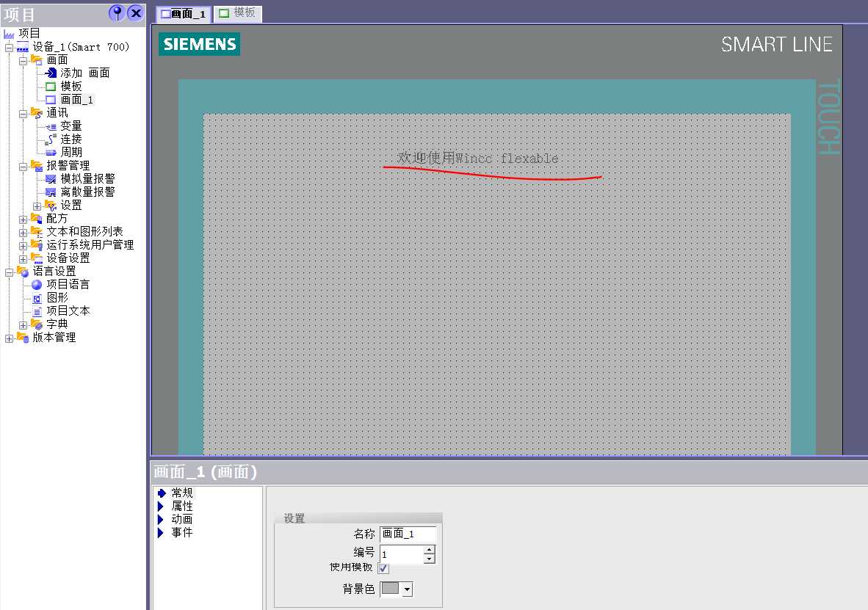Image resolution: width=868 pixels, height=610 pixels.
Task: Close the 项目 project panel
Action: point(136,12)
